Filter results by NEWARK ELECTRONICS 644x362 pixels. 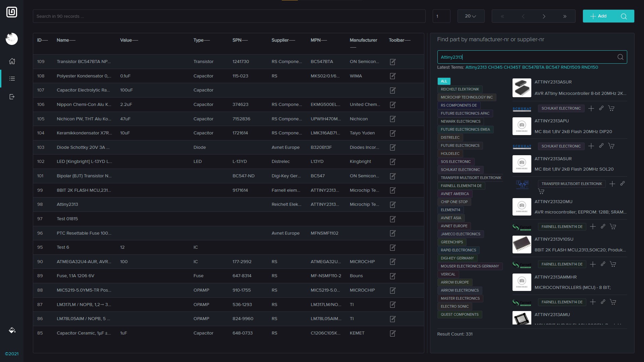click(x=461, y=121)
